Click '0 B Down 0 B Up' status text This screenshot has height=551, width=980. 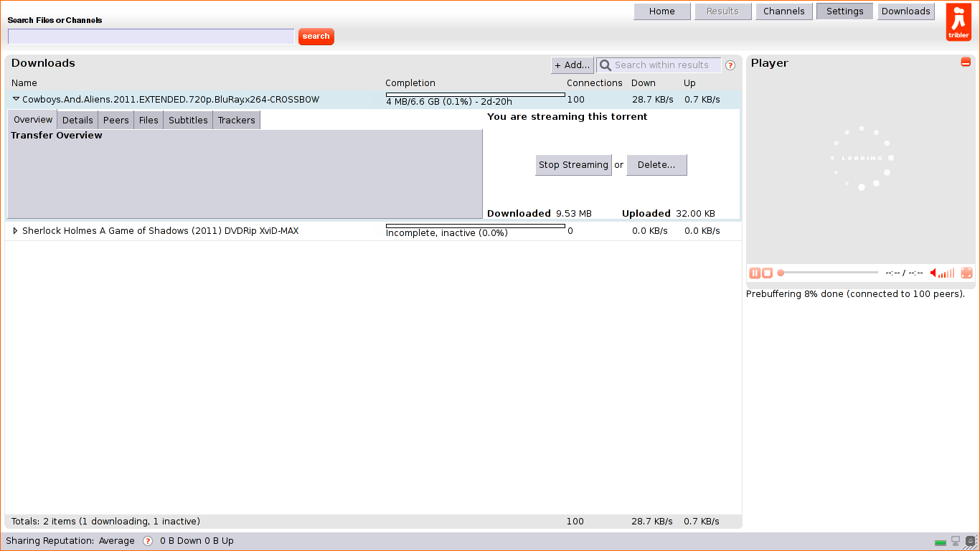point(197,541)
